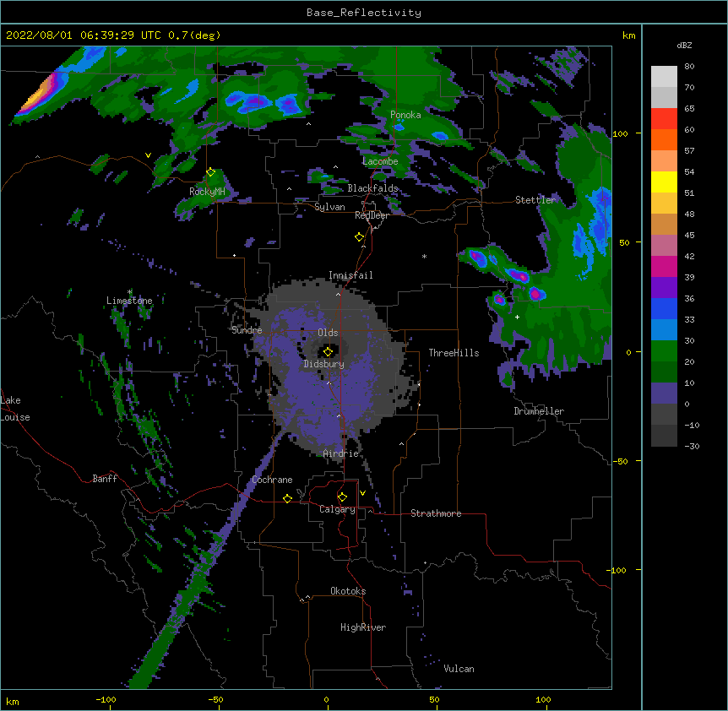Click the orange 60 dBZ legend swatch
This screenshot has width=728, height=711.
664,139
